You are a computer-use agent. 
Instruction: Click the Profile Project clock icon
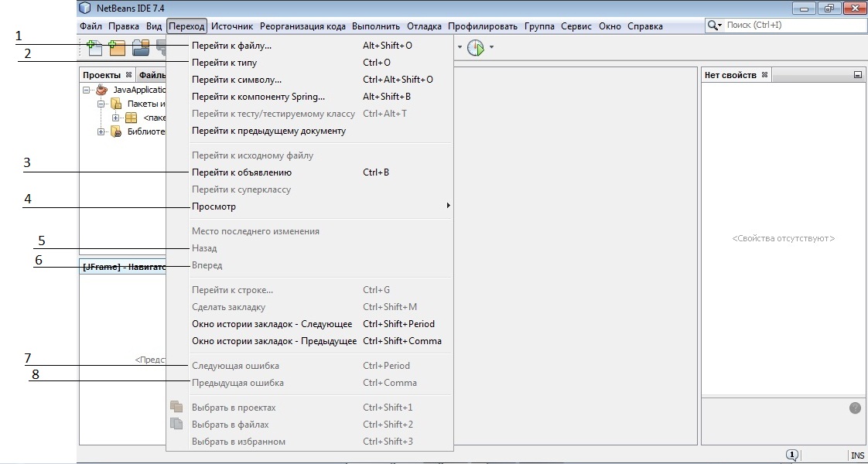[x=476, y=48]
